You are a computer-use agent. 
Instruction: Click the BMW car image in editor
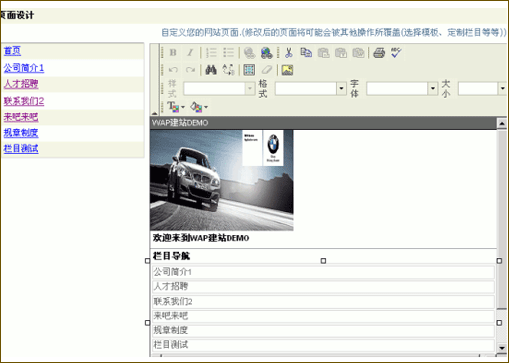pos(222,180)
